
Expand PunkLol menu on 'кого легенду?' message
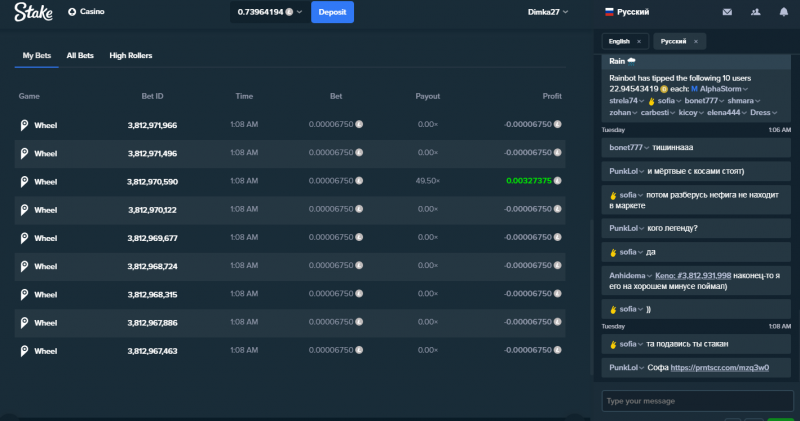tap(642, 229)
